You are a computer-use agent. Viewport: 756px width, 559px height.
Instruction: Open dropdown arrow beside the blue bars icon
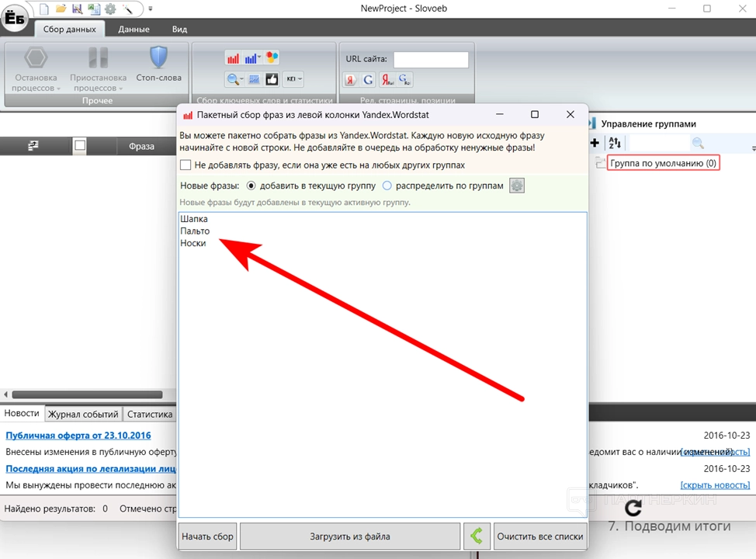[259, 57]
